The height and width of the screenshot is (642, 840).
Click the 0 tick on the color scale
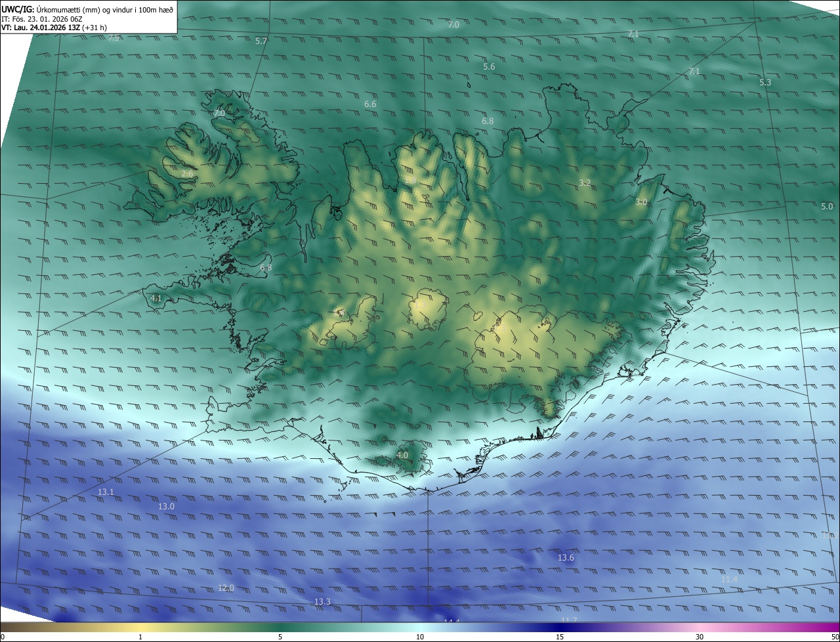click(x=2, y=637)
